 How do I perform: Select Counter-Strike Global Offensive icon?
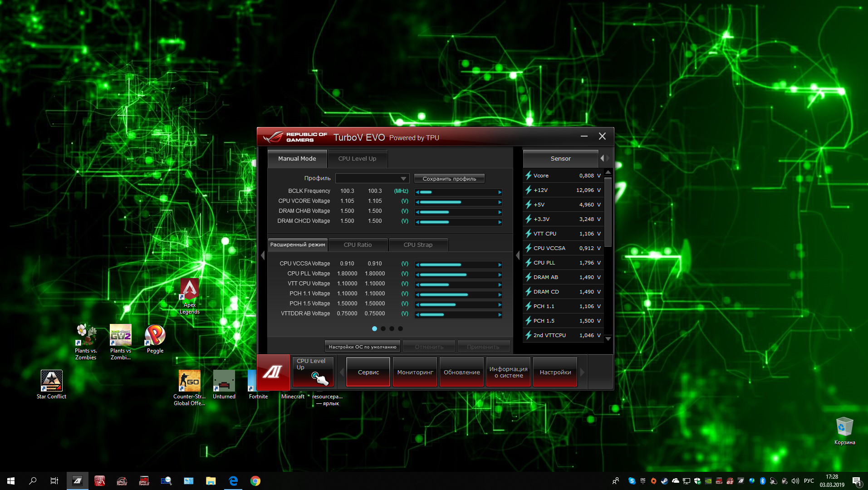point(190,388)
